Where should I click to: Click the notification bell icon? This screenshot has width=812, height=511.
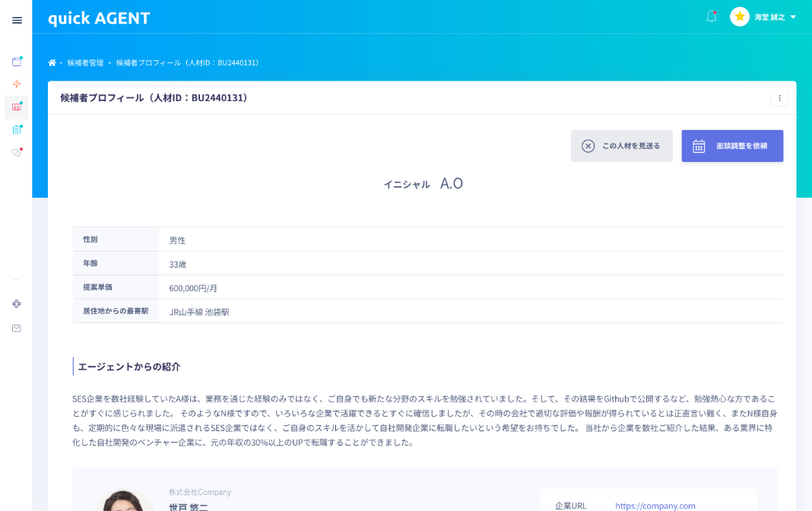712,17
